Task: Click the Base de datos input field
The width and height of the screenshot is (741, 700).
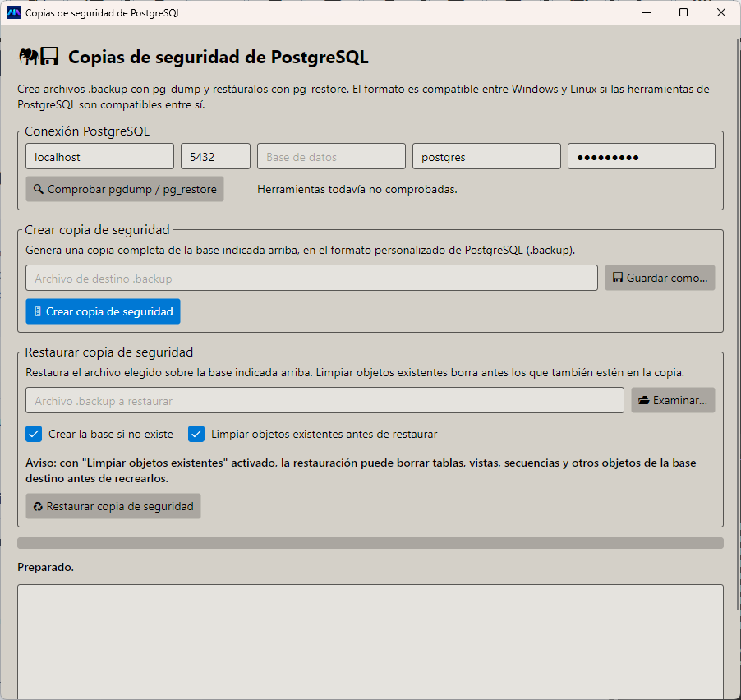Action: pos(331,156)
